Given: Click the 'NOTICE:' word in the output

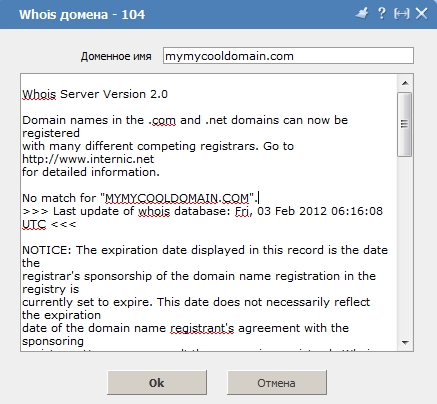Looking at the screenshot, I should coord(47,250).
